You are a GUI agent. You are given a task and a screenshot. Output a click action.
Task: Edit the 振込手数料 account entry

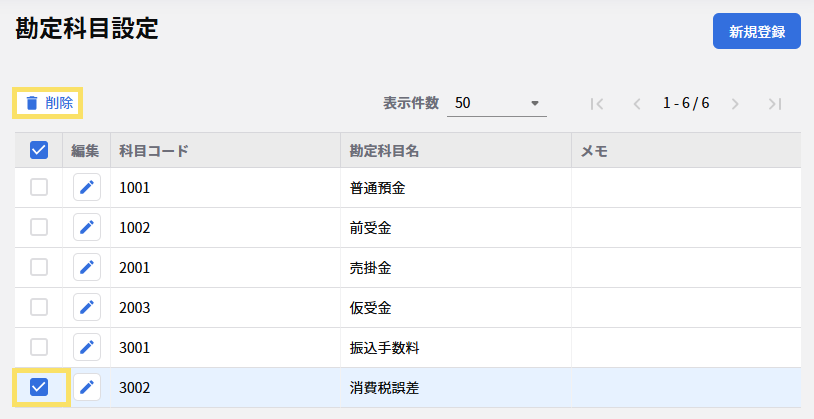[87, 347]
